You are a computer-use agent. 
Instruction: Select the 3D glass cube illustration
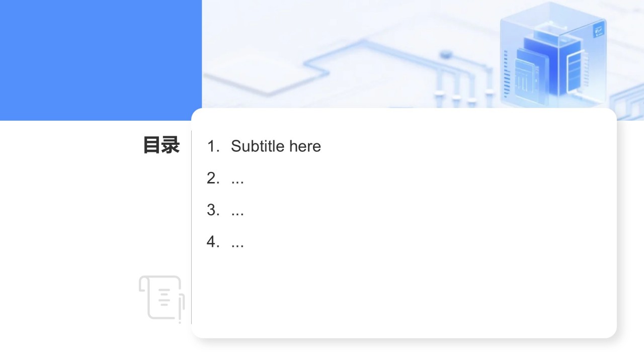tap(552, 55)
